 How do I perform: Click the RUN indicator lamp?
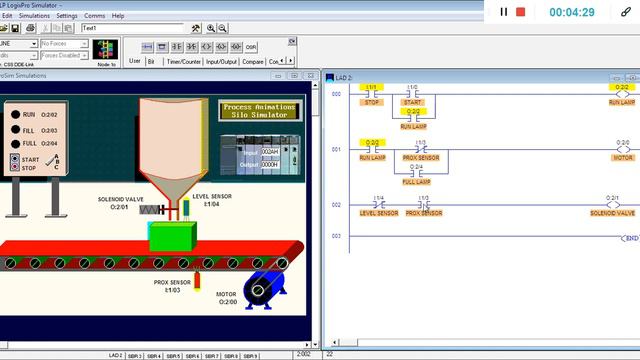[16, 115]
